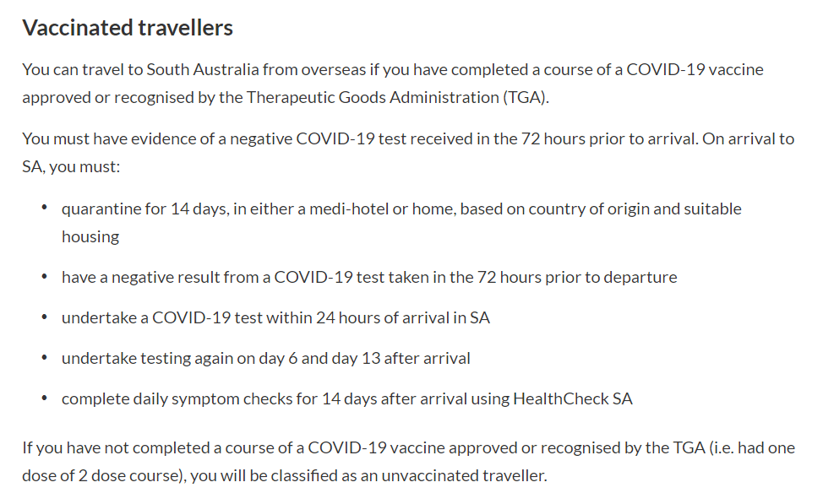Click 'unvaccinated traveller' text in the last line
Screen dimensions: 823x504
click(x=463, y=475)
